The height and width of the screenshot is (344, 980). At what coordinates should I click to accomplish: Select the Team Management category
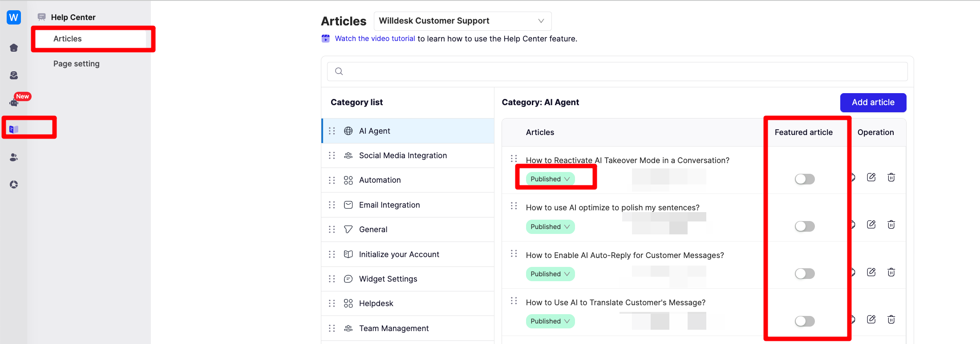[408, 328]
